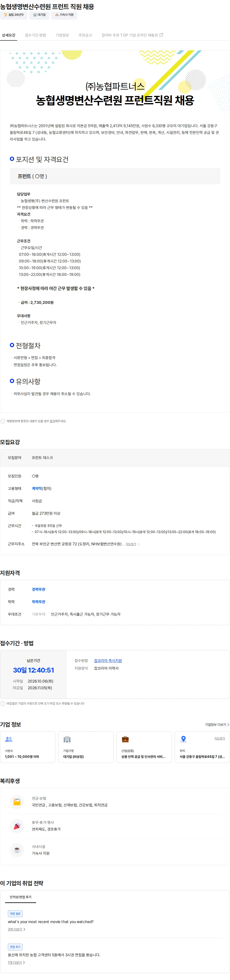Click chevron after 지도보기 in 근무지주소 row
Viewport: 230px width, 980px height.
(139, 544)
